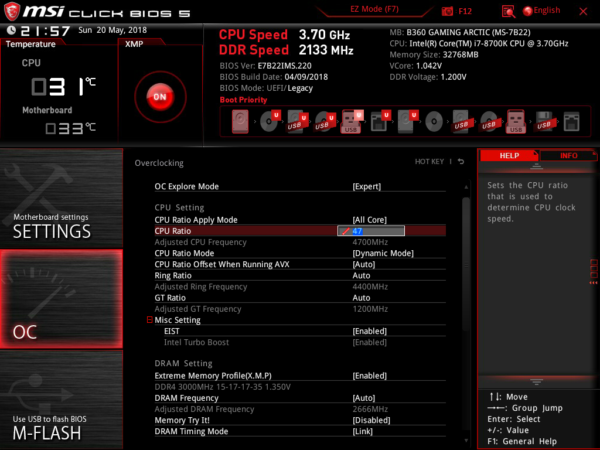Click the help panel bottom scroll handle
Image resolution: width=600 pixels, height=450 pixels.
536,382
